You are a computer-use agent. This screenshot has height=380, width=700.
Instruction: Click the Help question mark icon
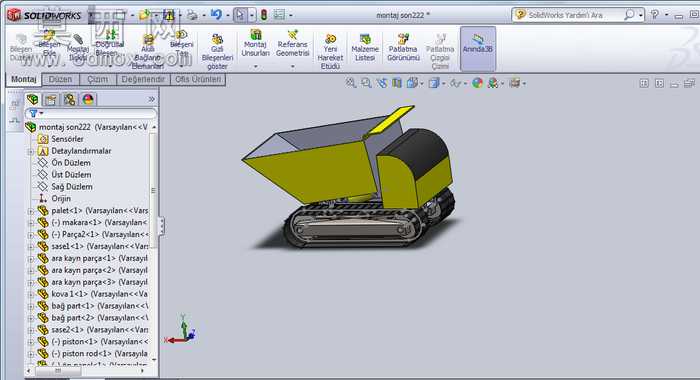tap(654, 15)
